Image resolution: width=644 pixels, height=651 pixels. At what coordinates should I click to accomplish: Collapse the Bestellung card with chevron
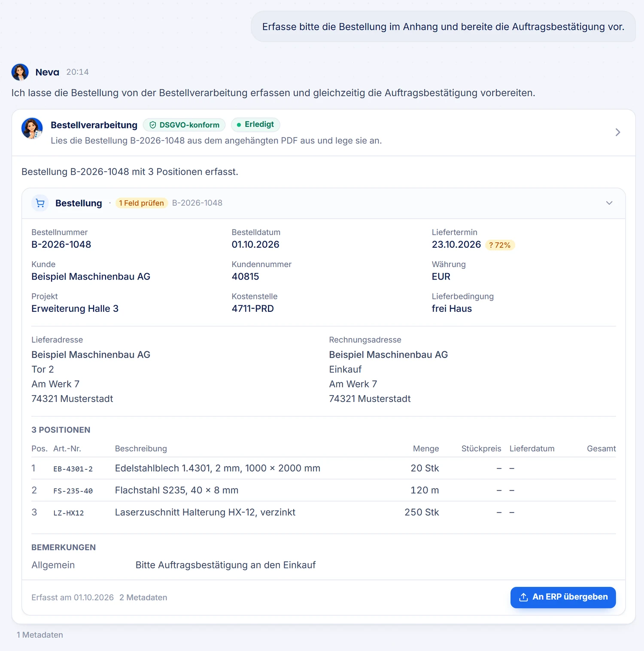pos(609,203)
